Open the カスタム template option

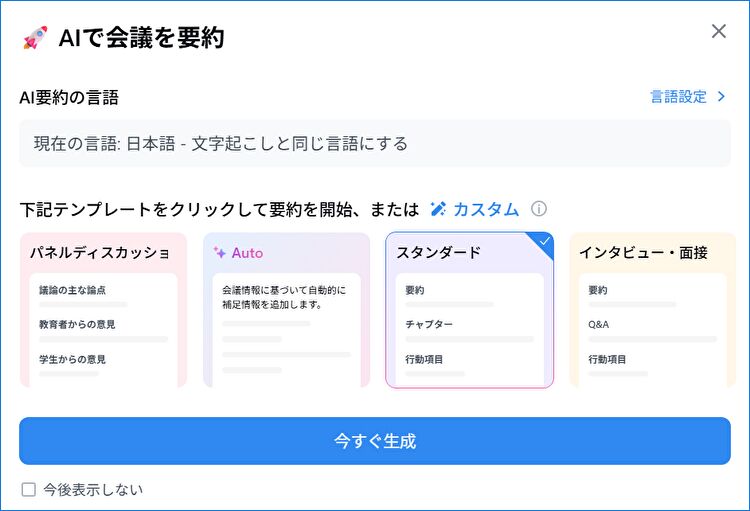485,209
